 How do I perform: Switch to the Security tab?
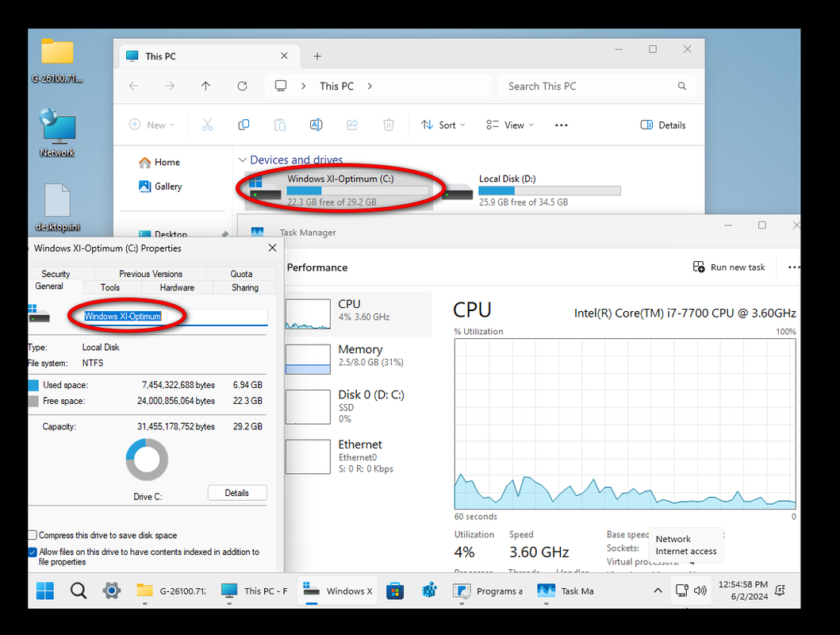pyautogui.click(x=56, y=273)
